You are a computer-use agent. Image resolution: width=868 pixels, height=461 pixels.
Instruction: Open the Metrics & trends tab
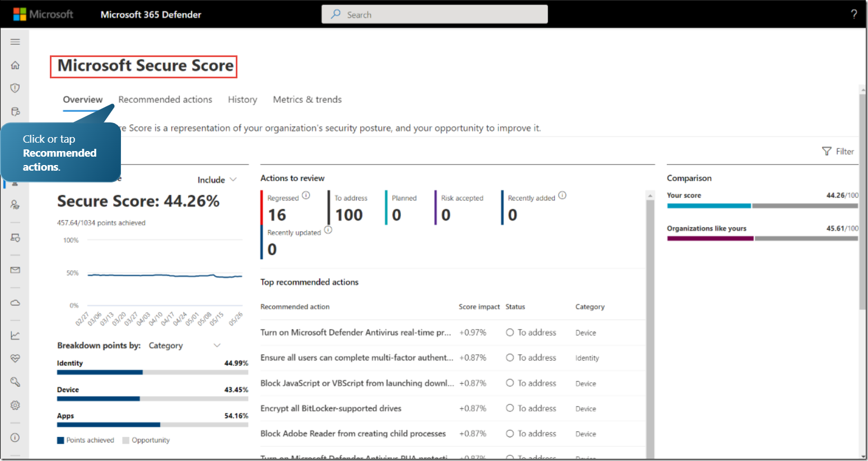(x=307, y=100)
